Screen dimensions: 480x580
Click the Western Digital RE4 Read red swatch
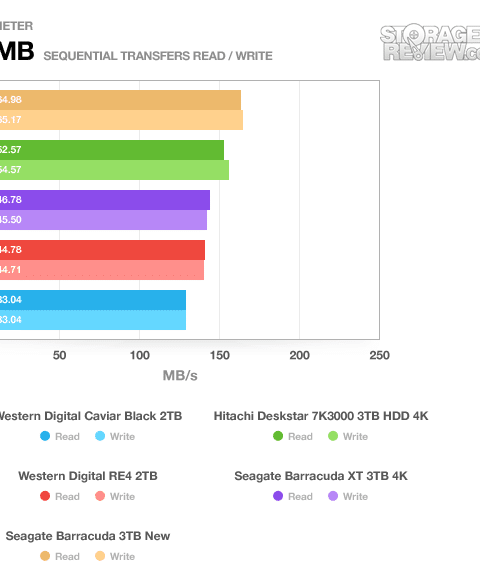[x=45, y=496]
